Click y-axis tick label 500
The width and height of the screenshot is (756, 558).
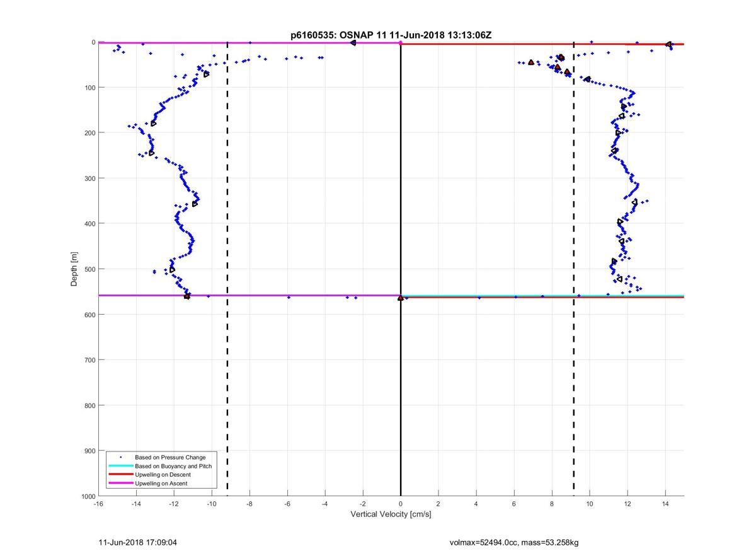pyautogui.click(x=89, y=269)
